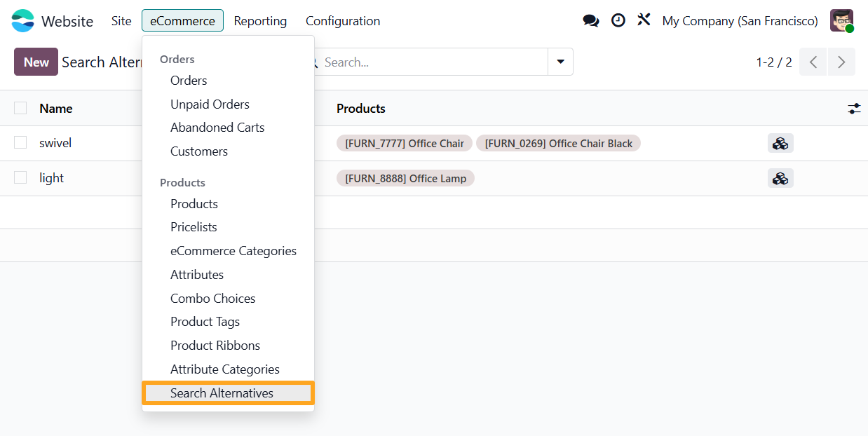The height and width of the screenshot is (436, 868).
Task: Open the activities clock icon
Action: pyautogui.click(x=618, y=21)
